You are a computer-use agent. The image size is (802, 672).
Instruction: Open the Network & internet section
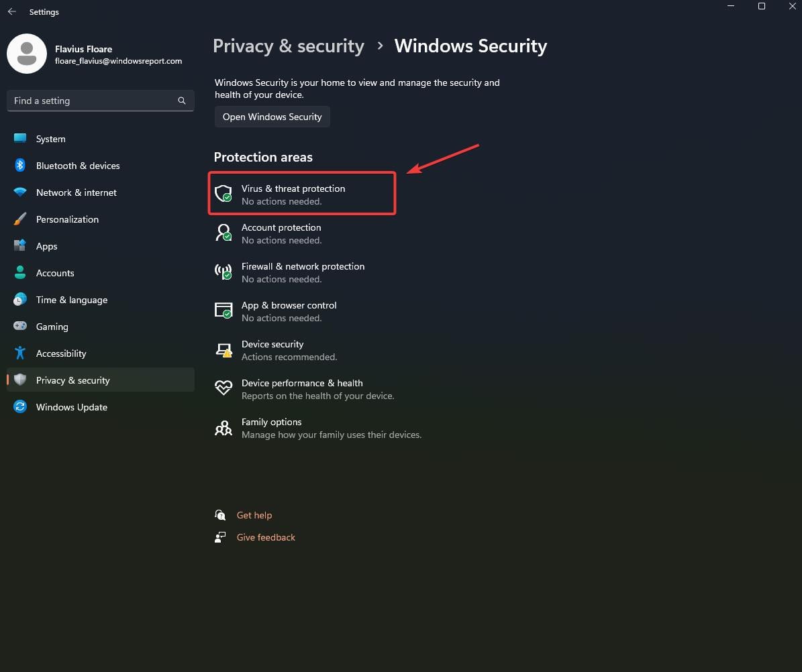(76, 192)
